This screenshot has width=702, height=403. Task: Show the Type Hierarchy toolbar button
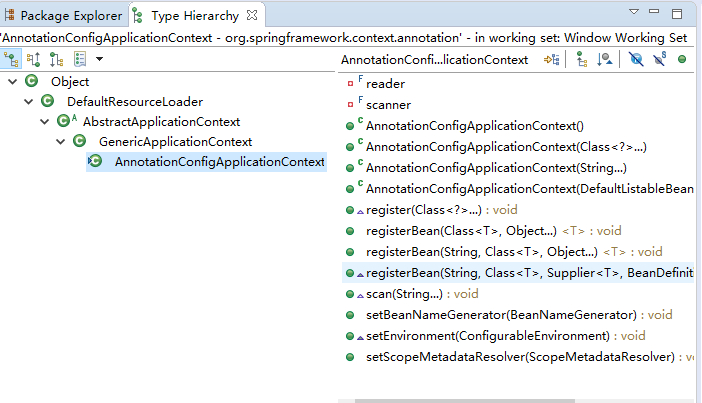11,59
